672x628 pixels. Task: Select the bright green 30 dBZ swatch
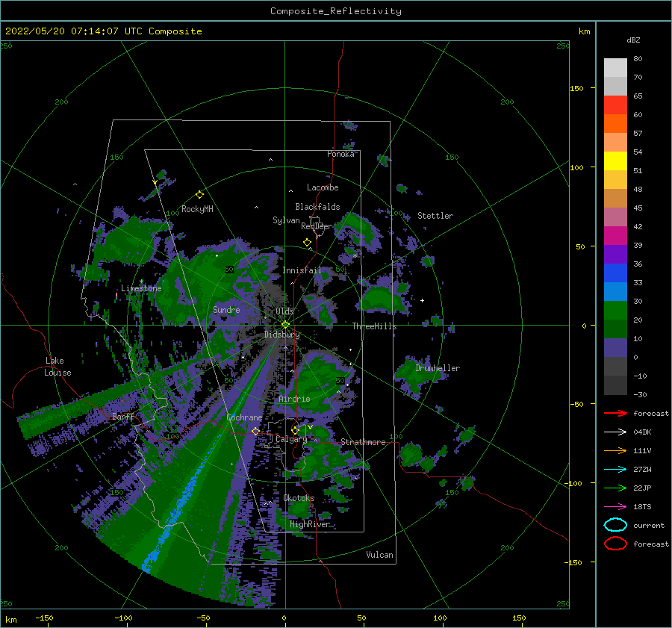[x=615, y=310]
